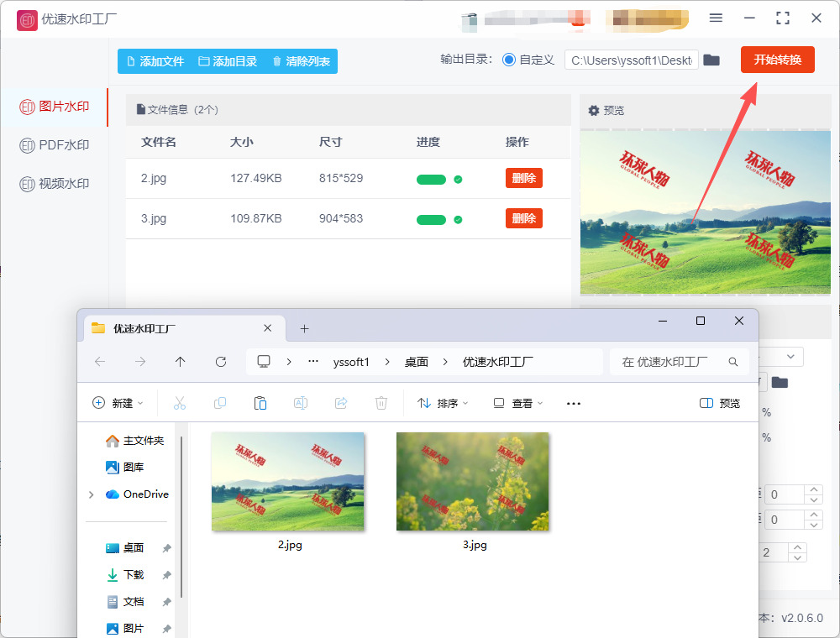Open the output folder browse icon

coord(711,60)
